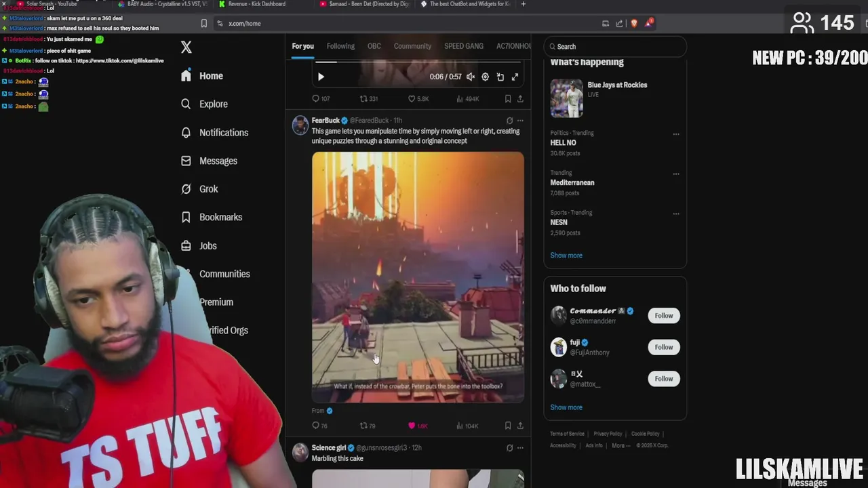868x488 pixels.
Task: Open more menu for Mediterranean trend
Action: coord(675,174)
